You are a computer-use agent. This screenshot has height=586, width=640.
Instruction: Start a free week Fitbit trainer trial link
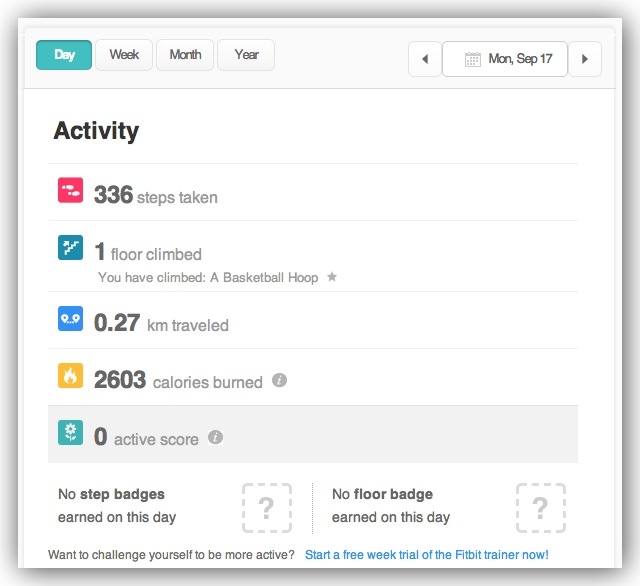(426, 554)
